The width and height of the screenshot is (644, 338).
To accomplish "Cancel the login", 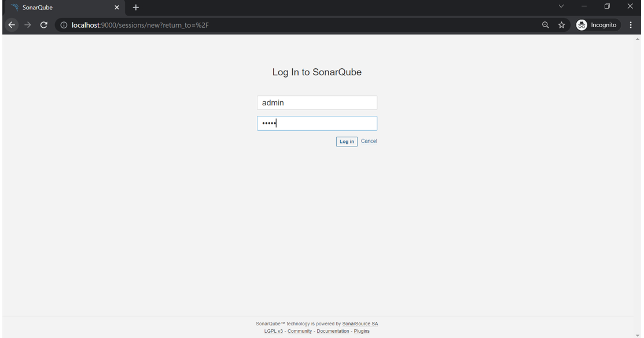I will click(x=369, y=141).
